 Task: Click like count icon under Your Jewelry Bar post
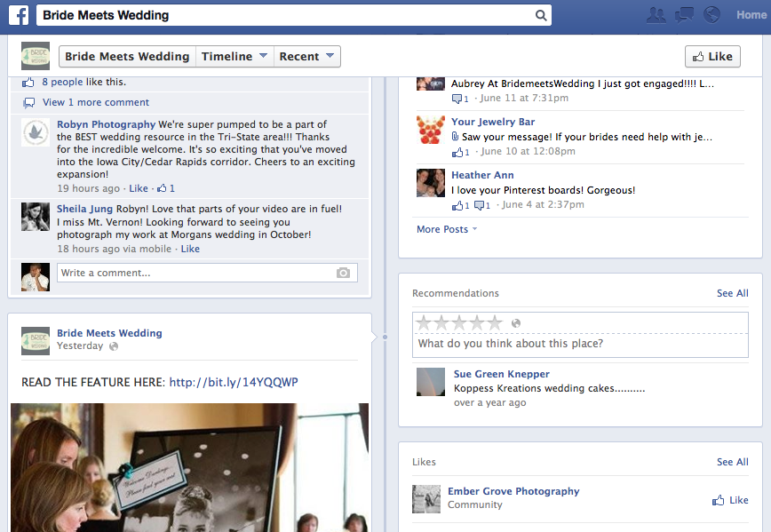click(x=461, y=152)
